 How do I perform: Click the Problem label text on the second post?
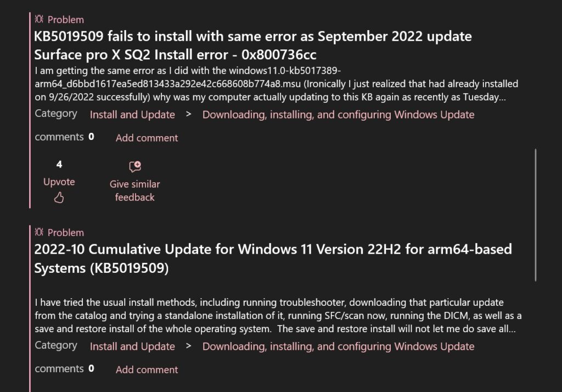point(66,232)
